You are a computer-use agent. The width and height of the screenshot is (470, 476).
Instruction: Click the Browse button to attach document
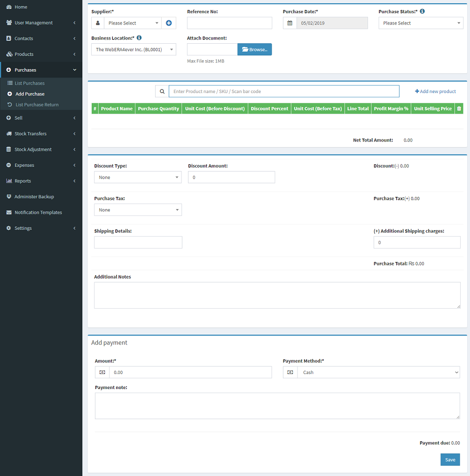click(x=254, y=49)
